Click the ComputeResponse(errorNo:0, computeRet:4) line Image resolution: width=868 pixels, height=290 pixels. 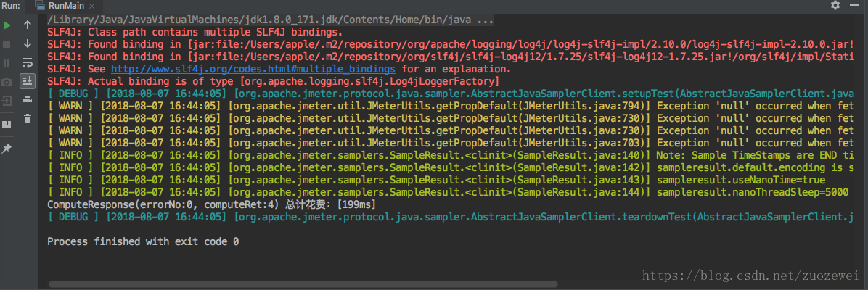coord(213,204)
